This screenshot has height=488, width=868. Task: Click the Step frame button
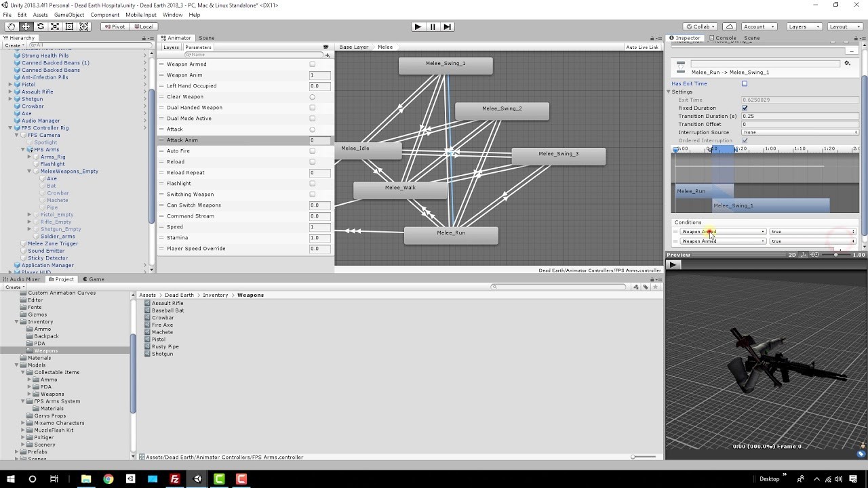pos(447,26)
